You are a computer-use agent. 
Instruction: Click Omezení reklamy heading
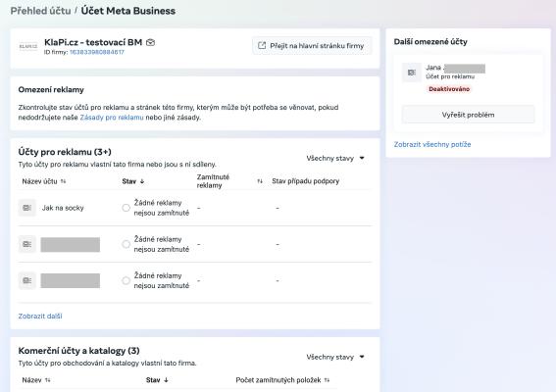pos(51,90)
